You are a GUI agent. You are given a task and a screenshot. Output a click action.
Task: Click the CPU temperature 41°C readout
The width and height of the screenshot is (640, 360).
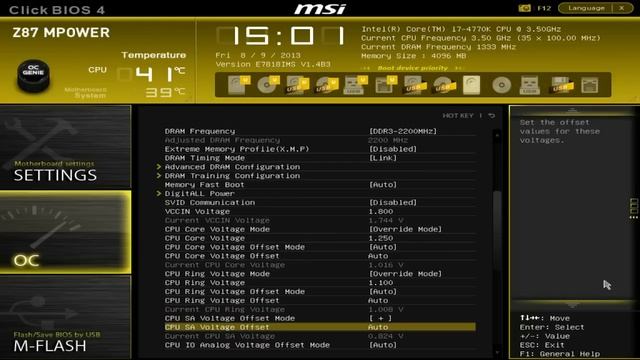pyautogui.click(x=152, y=75)
